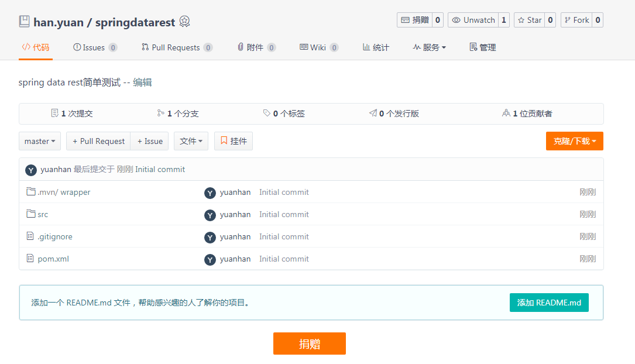Open the pom.xml file
The image size is (635, 364).
[x=53, y=259]
